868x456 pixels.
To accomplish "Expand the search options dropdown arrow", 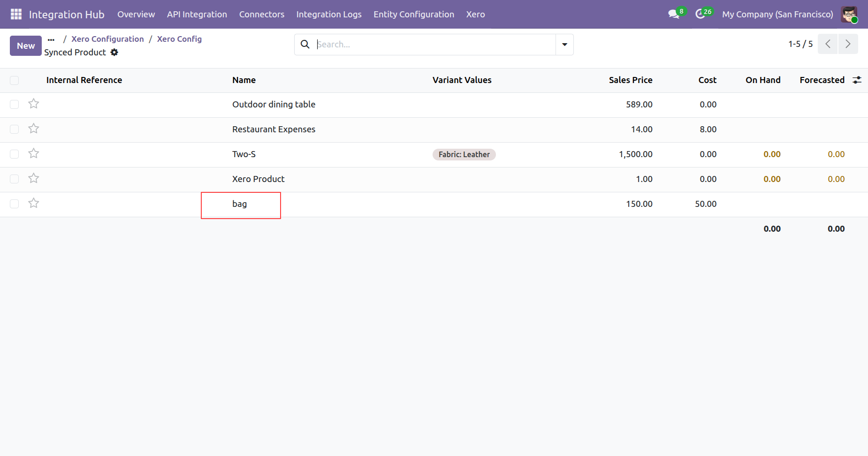I will (564, 45).
